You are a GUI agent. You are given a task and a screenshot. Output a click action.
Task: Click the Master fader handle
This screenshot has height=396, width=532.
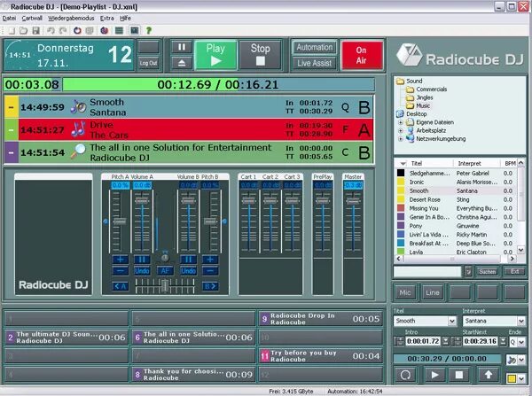click(353, 201)
